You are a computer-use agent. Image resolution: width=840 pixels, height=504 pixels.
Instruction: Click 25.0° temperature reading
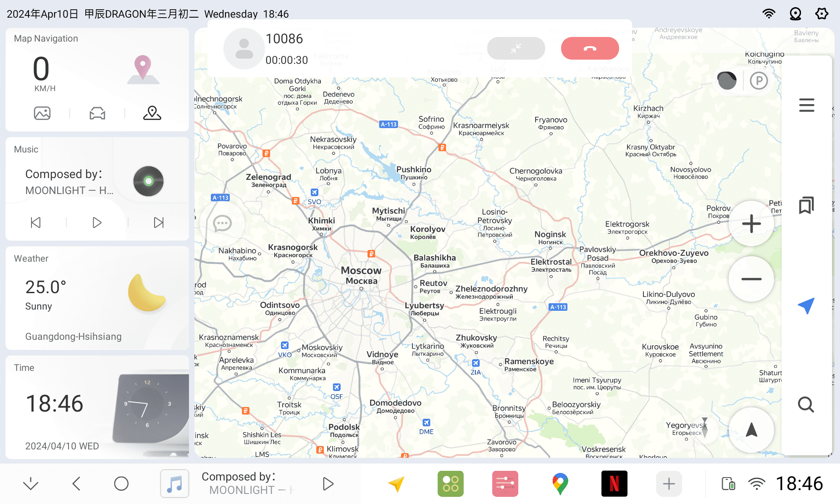coord(46,287)
